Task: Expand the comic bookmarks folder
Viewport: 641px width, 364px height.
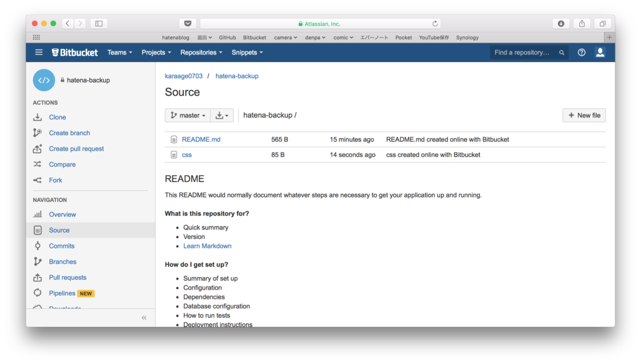Action: (343, 37)
